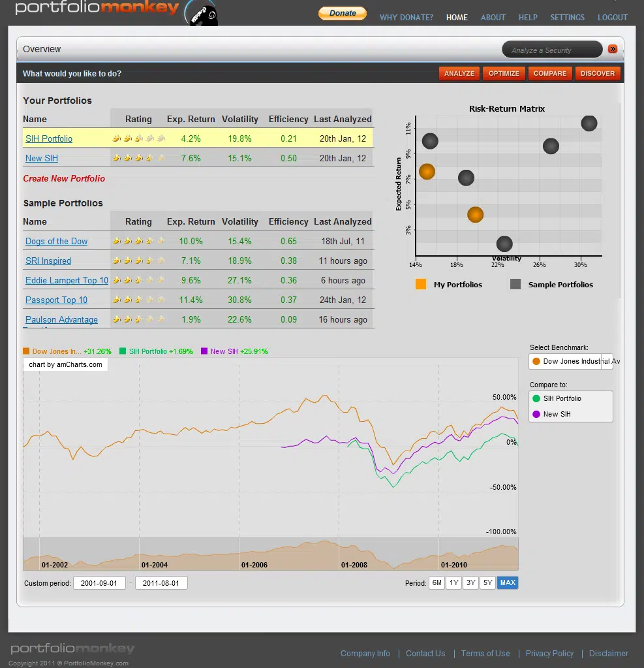Viewport: 644px width, 668px height.
Task: Click the star rating for Paulson Advantage
Action: [x=138, y=319]
